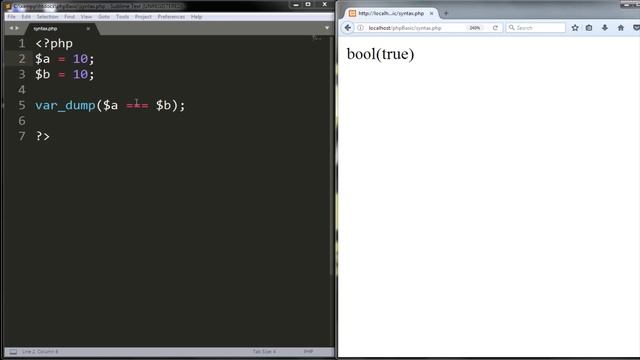The height and width of the screenshot is (360, 640).
Task: Change PHP syntax in status bar
Action: 308,351
